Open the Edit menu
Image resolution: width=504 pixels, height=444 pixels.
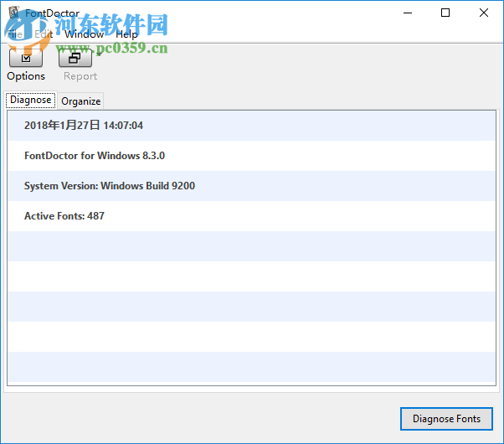pos(44,34)
